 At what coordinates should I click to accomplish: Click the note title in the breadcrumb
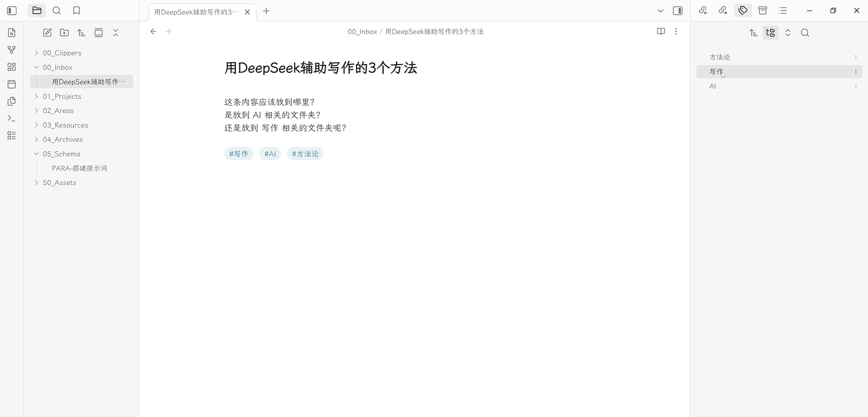(434, 32)
